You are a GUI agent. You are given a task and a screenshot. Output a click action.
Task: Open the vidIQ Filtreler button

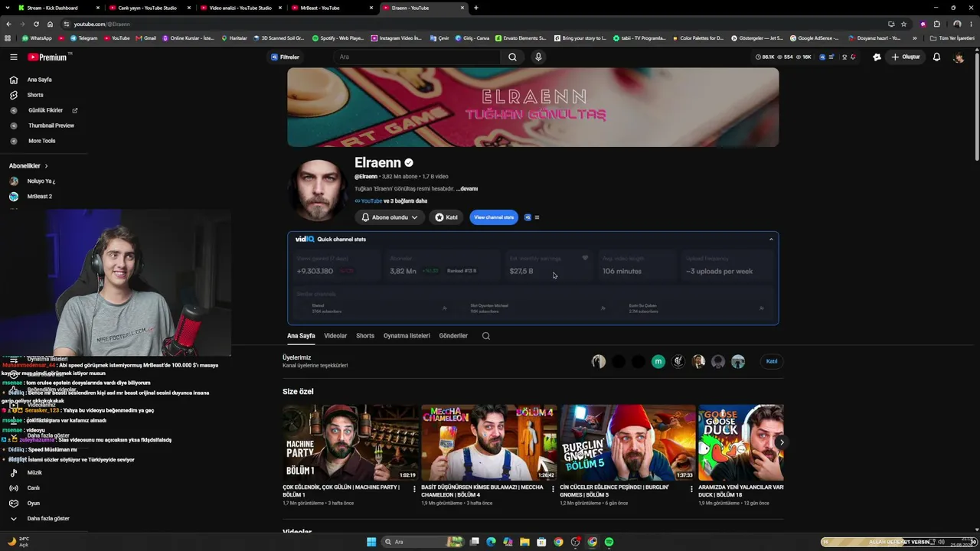coord(285,57)
